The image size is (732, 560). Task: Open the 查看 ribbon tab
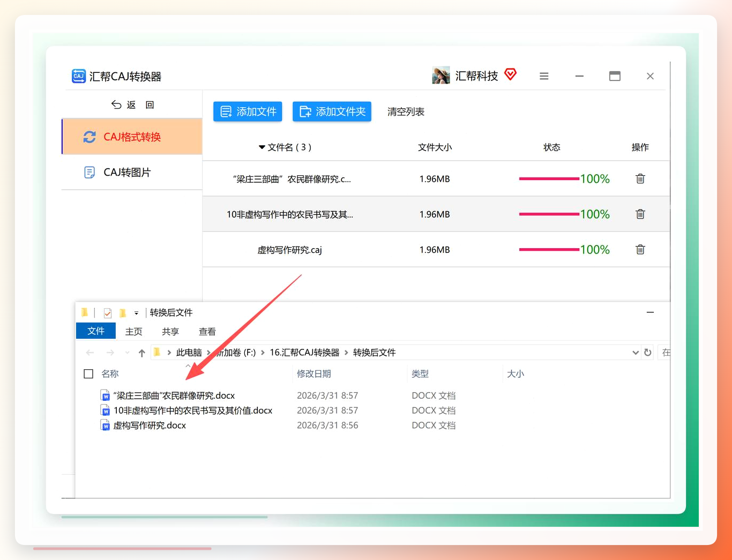[207, 331]
